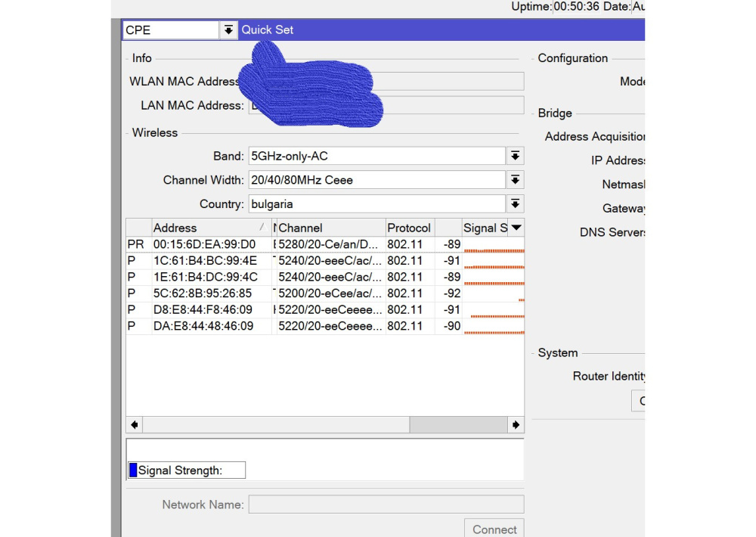
Task: Sort by the Channel column header
Action: 330,228
